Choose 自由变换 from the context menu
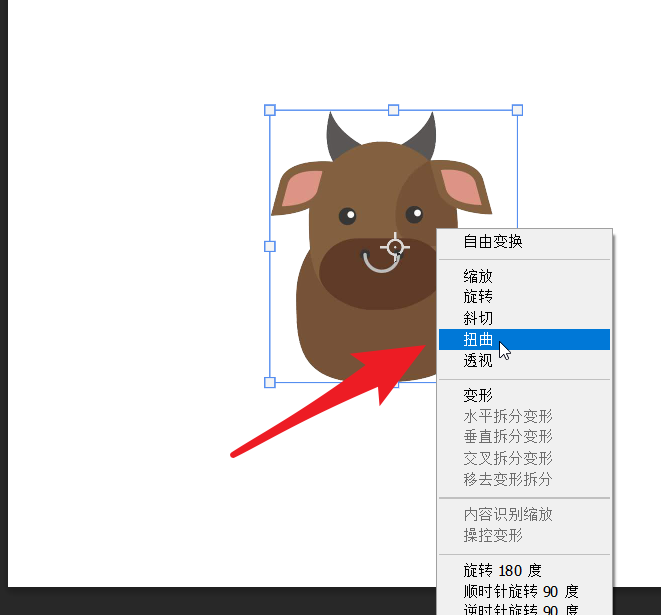Image resolution: width=661 pixels, height=615 pixels. click(524, 242)
